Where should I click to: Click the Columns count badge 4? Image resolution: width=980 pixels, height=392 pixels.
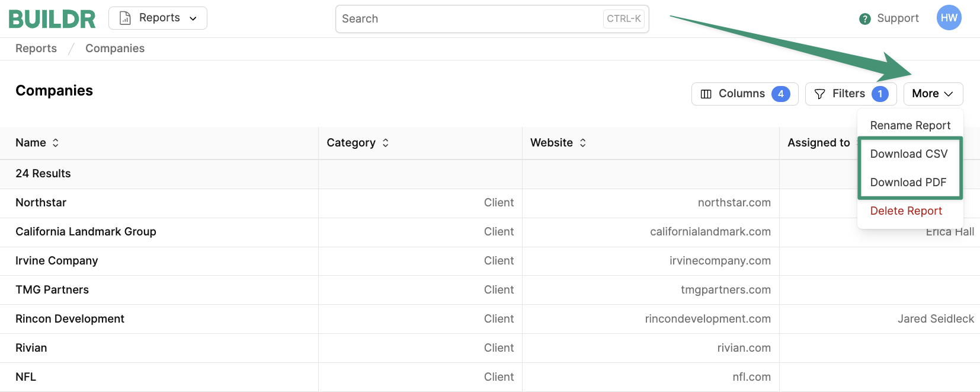[x=781, y=94]
